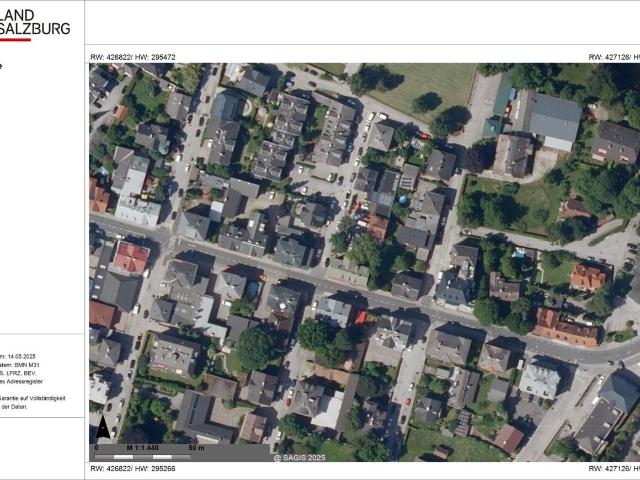Click the Adressregister source text
The width and height of the screenshot is (640, 480).
(x=22, y=382)
